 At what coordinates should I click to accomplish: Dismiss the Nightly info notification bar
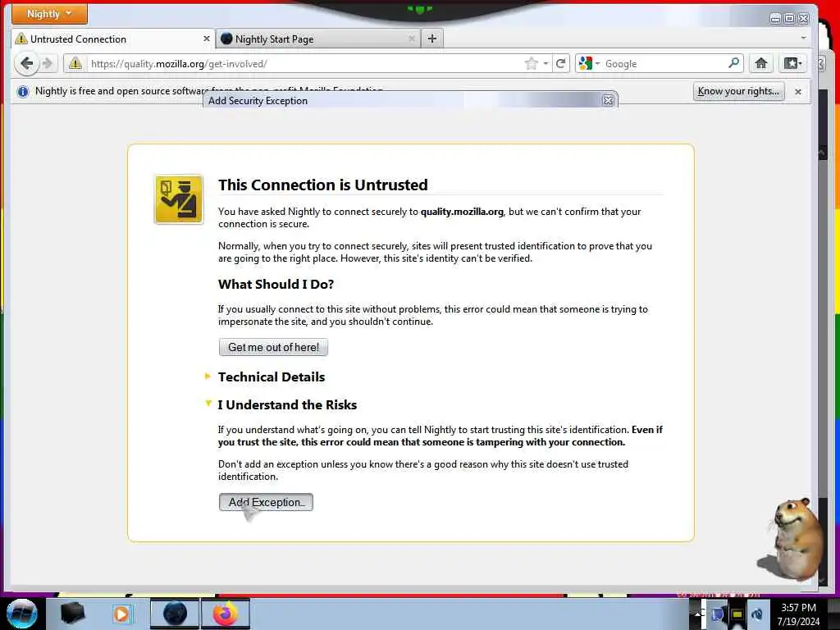(797, 92)
